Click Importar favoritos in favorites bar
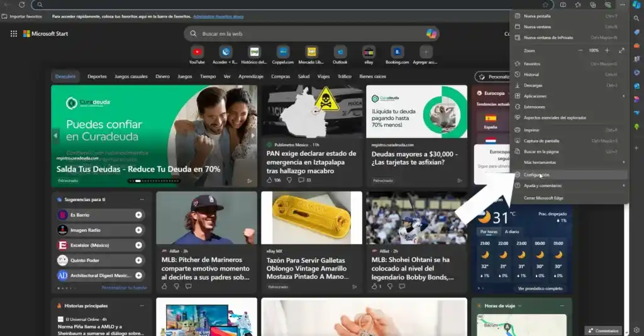 pyautogui.click(x=22, y=16)
